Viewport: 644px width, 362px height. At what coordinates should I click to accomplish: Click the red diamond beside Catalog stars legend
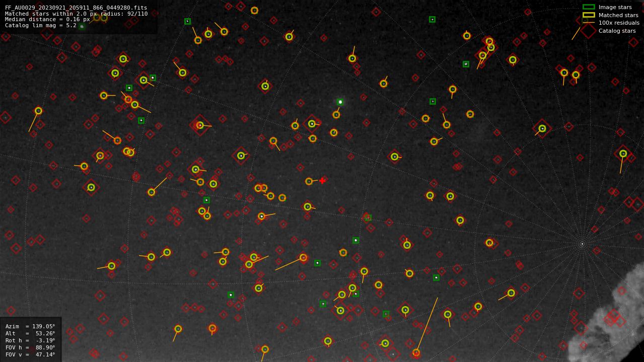[589, 31]
